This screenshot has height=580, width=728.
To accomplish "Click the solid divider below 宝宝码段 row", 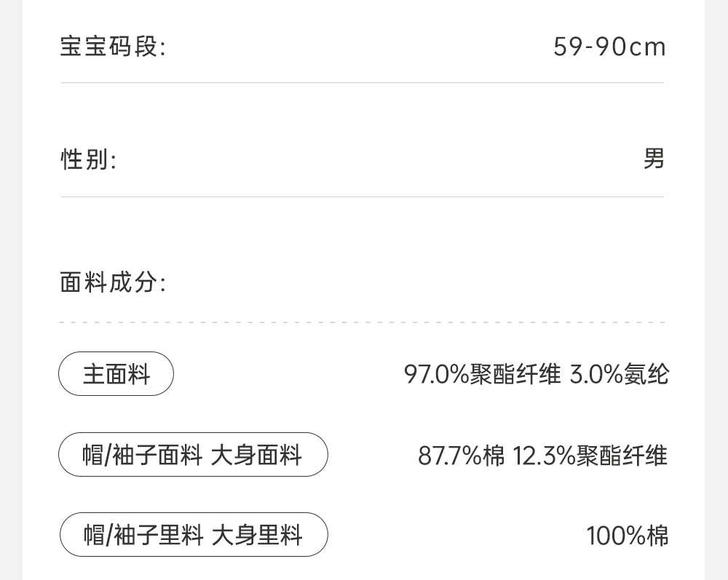I will 363,83.
